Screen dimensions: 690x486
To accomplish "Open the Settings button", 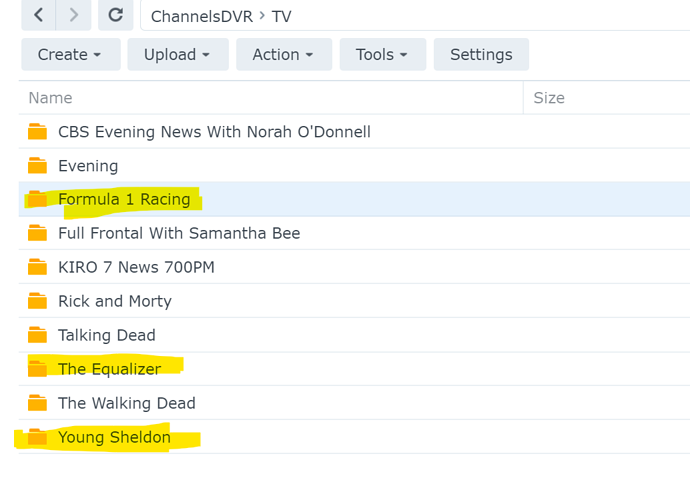I will 481,55.
